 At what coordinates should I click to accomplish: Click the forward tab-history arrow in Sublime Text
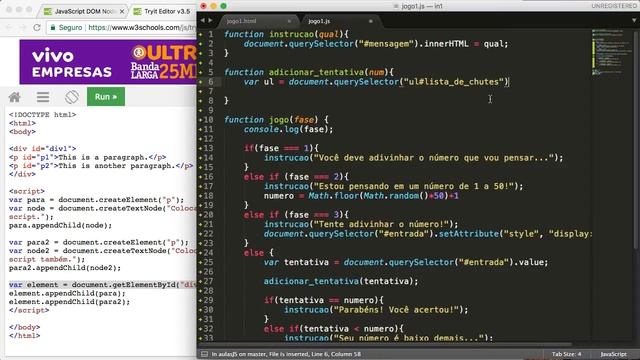(x=210, y=20)
